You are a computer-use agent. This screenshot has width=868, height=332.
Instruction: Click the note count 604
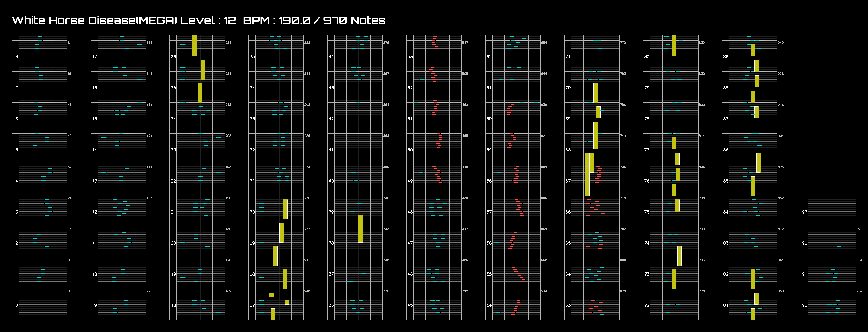[x=544, y=167]
